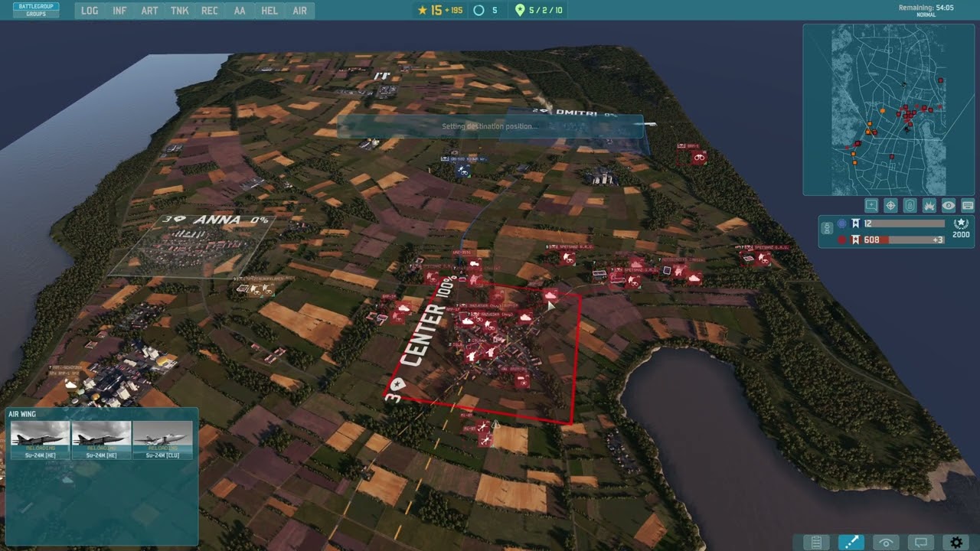Click the red score progress bar

pyautogui.click(x=903, y=240)
